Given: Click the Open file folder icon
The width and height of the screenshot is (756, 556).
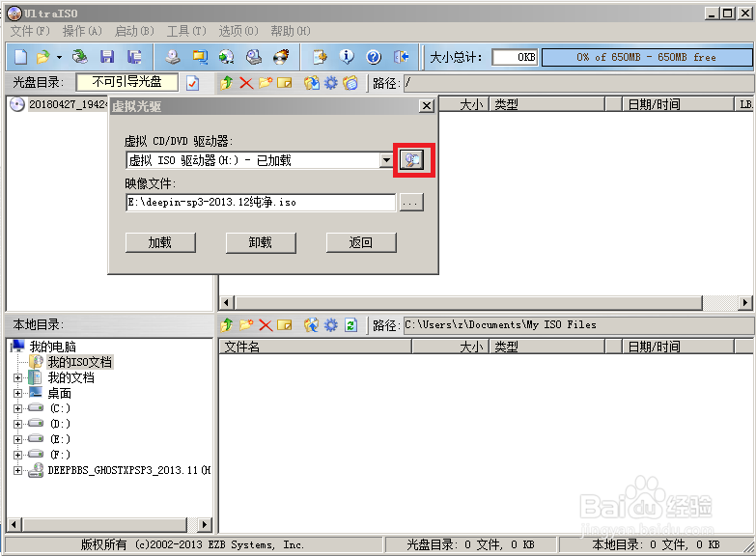Looking at the screenshot, I should [43, 57].
